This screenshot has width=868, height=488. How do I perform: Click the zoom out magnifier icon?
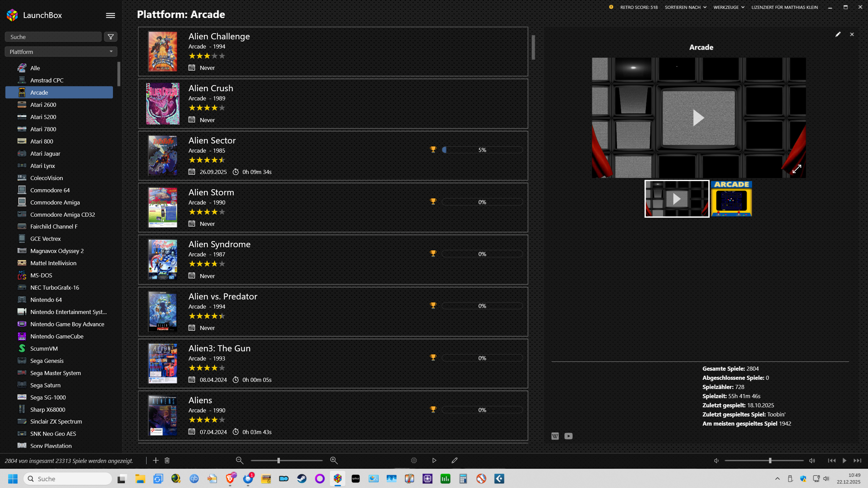239,460
